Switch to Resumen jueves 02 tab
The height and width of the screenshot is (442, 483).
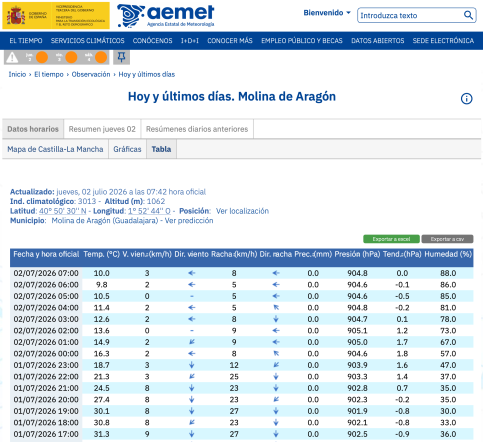(x=102, y=129)
